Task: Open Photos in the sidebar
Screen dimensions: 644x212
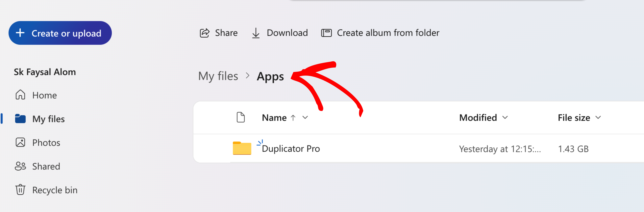Action: pos(46,143)
